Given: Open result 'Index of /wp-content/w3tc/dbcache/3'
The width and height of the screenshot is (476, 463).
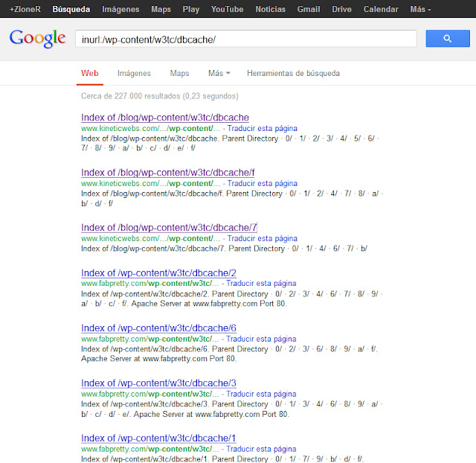Looking at the screenshot, I should (x=158, y=383).
